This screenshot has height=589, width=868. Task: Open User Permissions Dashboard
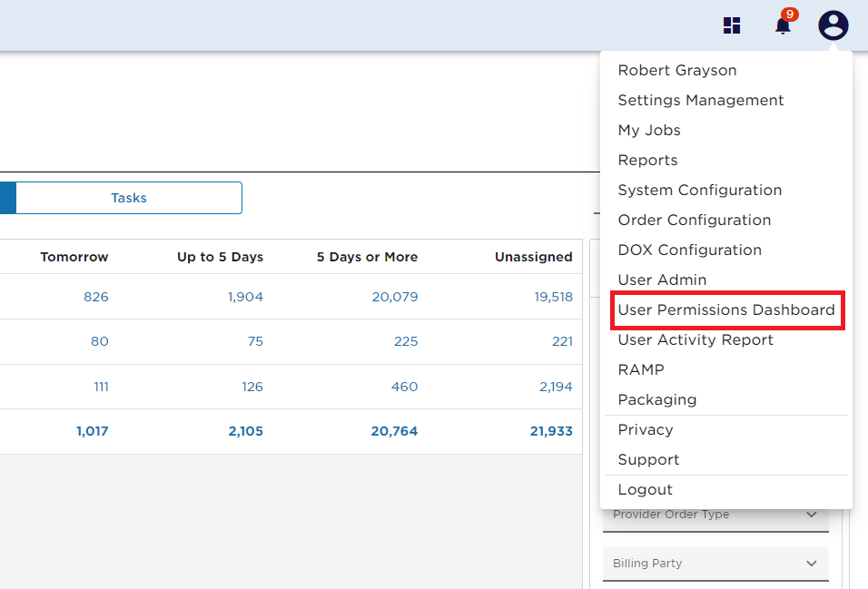pyautogui.click(x=726, y=309)
